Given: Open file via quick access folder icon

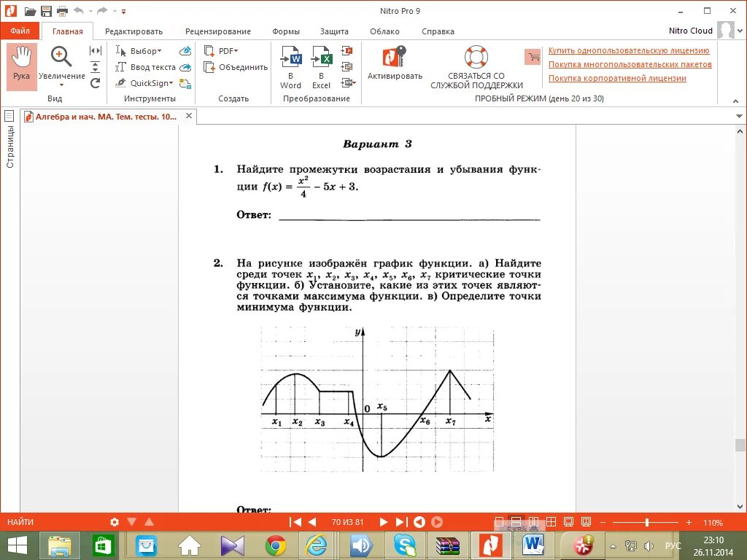Looking at the screenshot, I should 30,11.
